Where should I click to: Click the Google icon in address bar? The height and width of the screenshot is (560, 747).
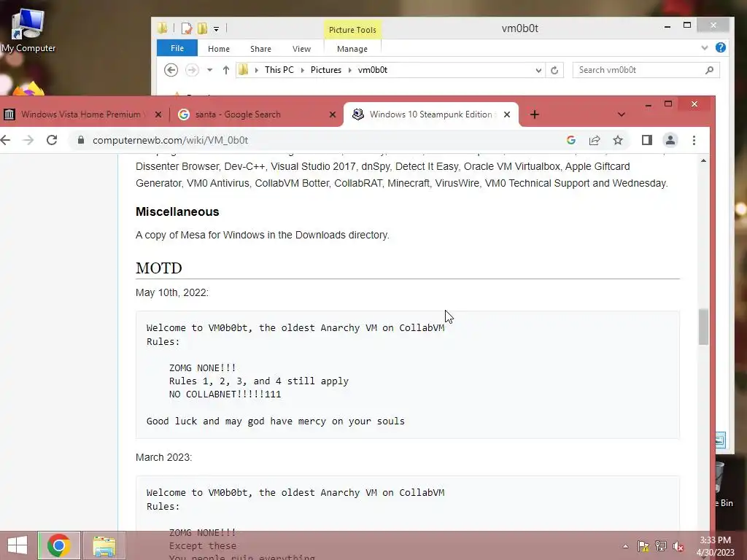571,140
